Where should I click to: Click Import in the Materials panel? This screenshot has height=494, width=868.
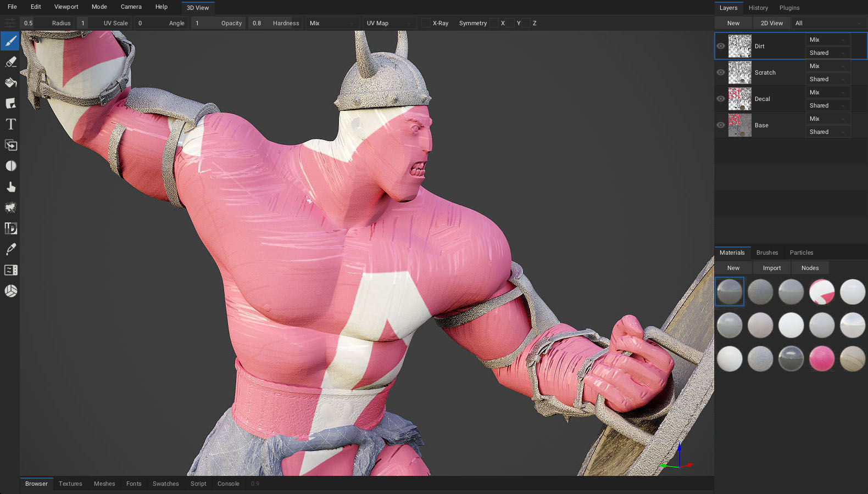771,268
